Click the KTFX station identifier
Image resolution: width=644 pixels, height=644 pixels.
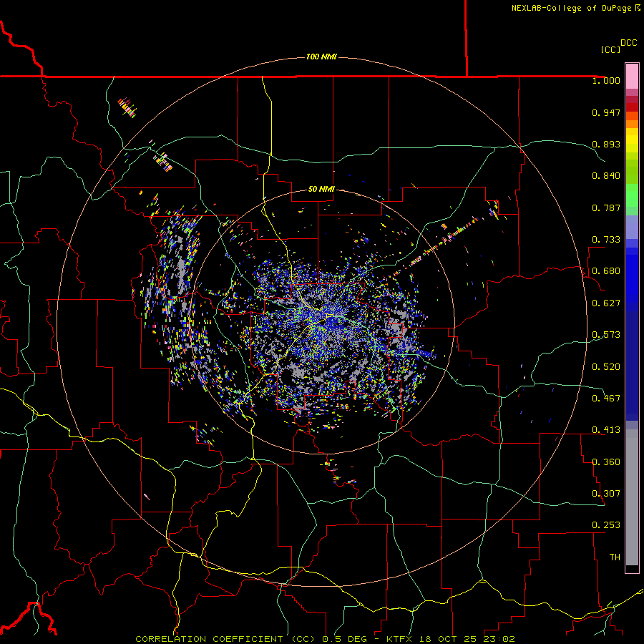pos(399,639)
